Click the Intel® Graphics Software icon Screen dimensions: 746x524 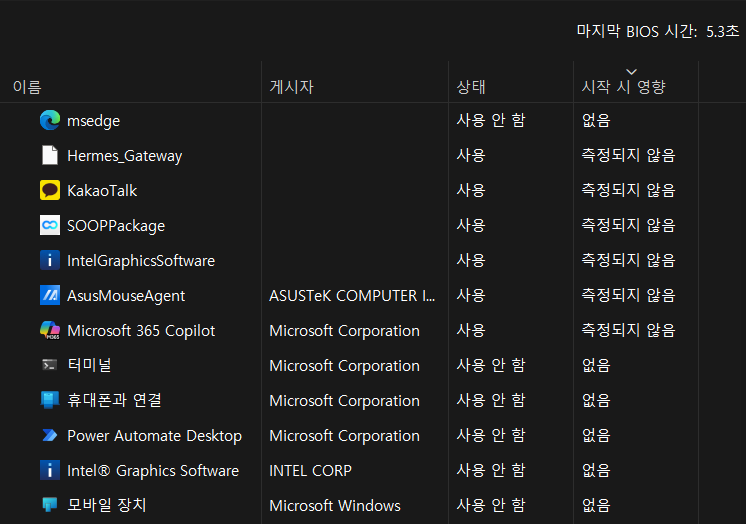[x=50, y=470]
